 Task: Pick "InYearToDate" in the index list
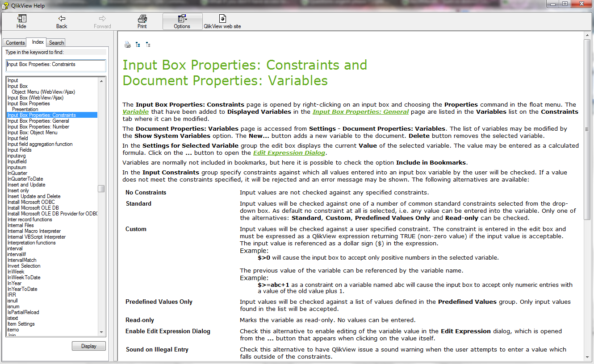pos(22,289)
